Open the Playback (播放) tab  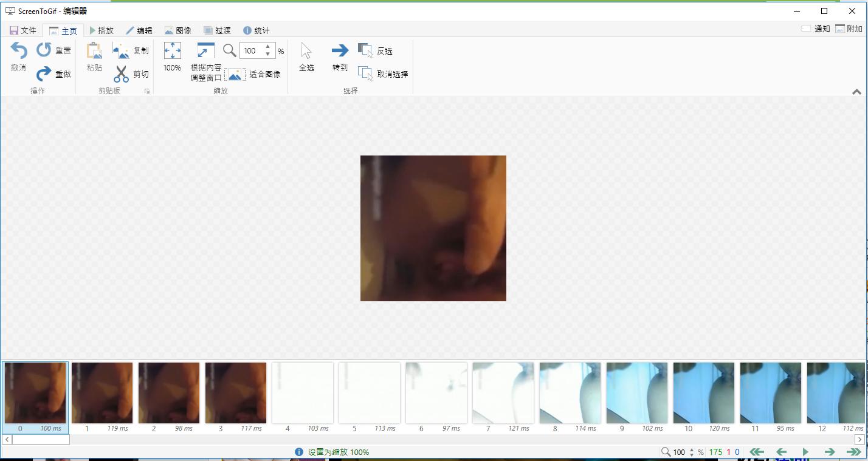click(102, 30)
